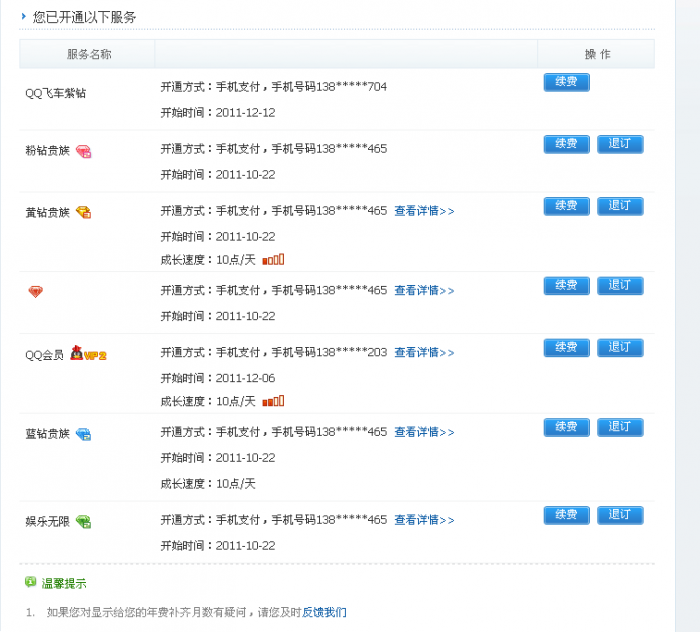Click phone number ending 203 line
Image resolution: width=700 pixels, height=632 pixels.
click(x=274, y=353)
